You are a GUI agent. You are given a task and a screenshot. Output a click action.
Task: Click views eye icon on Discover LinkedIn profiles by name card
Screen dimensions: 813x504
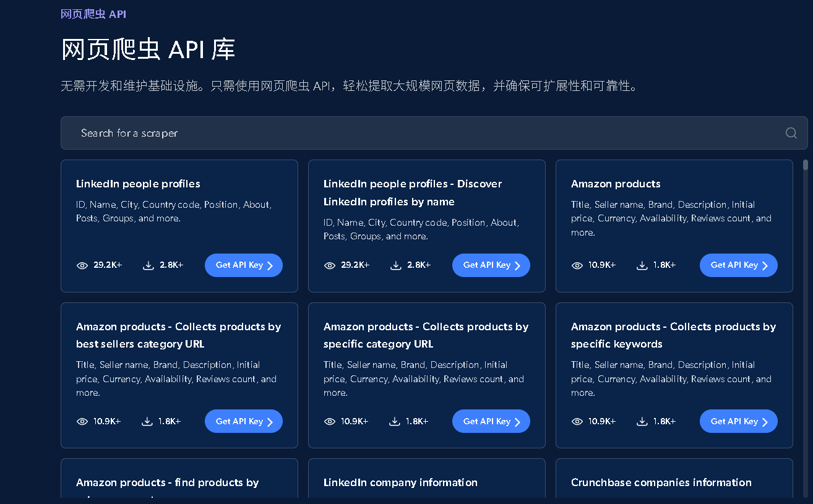point(330,265)
